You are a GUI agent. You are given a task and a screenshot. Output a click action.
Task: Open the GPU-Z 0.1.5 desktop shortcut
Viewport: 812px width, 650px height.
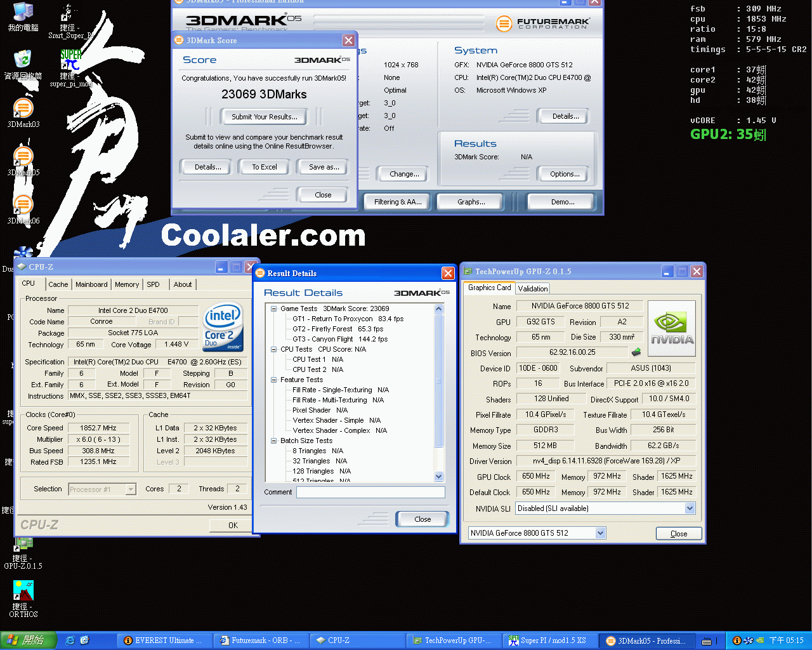[x=23, y=552]
